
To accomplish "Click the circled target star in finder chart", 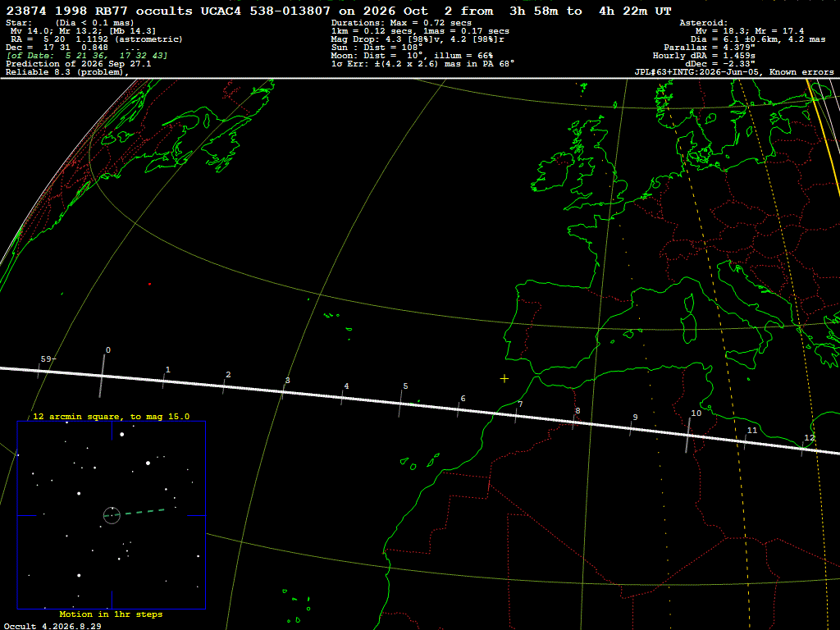I will 112,515.
